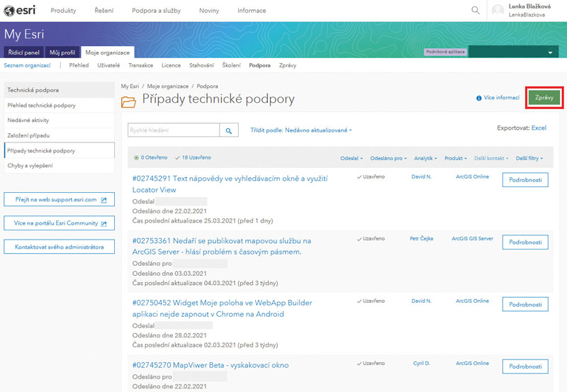
Task: Open the Stahování sub-navigation item
Action: click(201, 65)
